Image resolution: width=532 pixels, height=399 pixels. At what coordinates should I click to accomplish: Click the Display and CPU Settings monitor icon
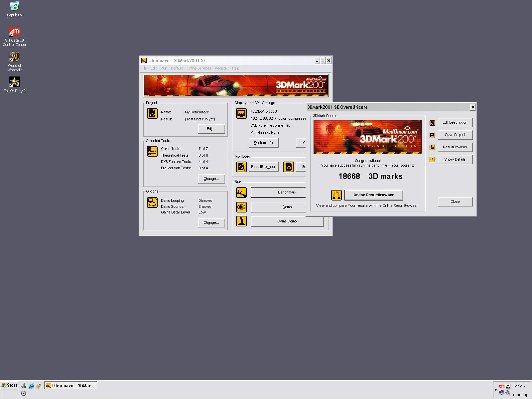click(x=241, y=113)
